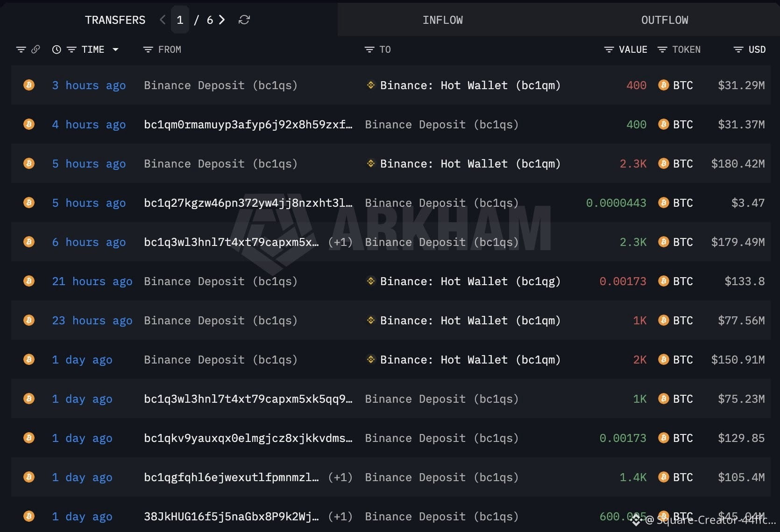Refresh the transfers list

click(244, 20)
